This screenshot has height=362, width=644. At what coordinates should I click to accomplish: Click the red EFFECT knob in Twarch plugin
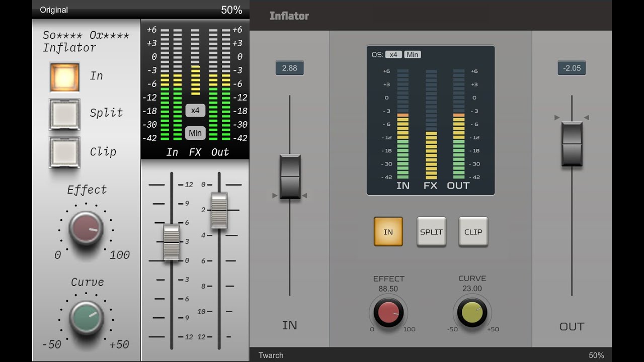pos(388,312)
